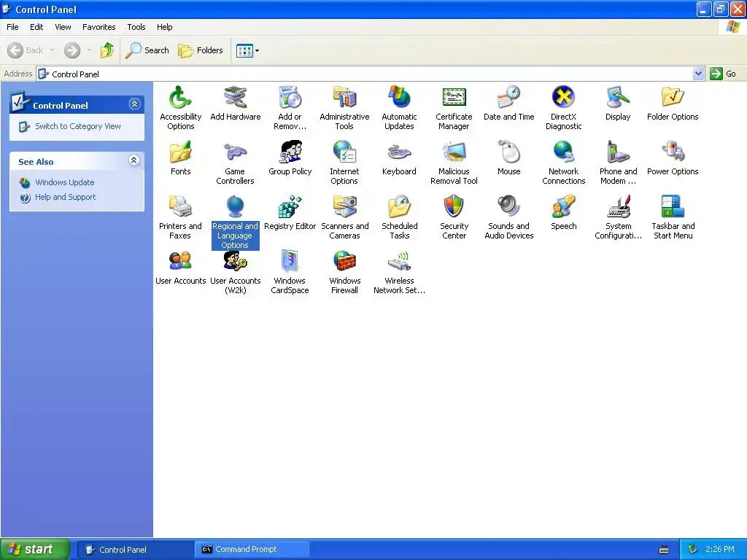Expand the Address bar dropdown
Screen dimensions: 747x560
point(698,74)
